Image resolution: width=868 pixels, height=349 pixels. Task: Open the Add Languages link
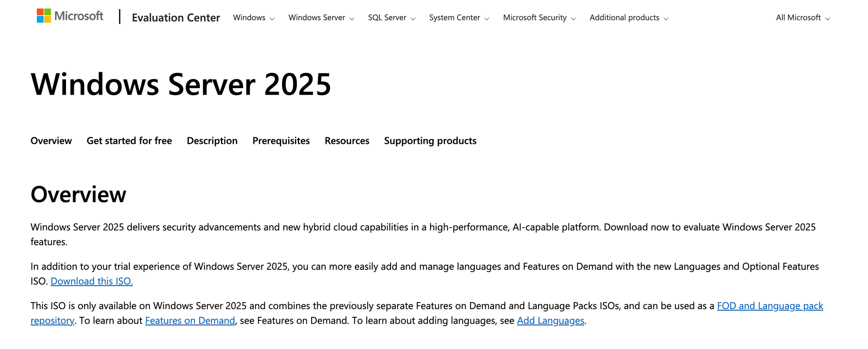[x=550, y=321]
